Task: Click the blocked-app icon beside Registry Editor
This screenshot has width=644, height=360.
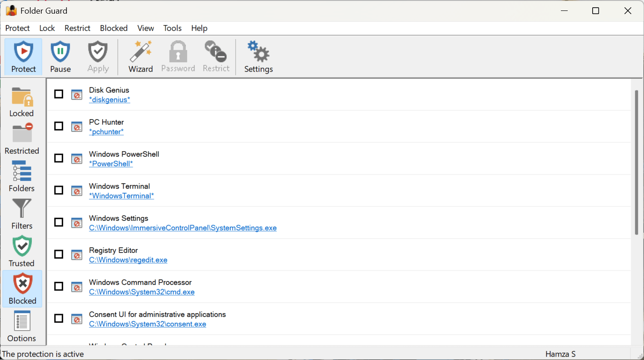Action: [x=77, y=255]
